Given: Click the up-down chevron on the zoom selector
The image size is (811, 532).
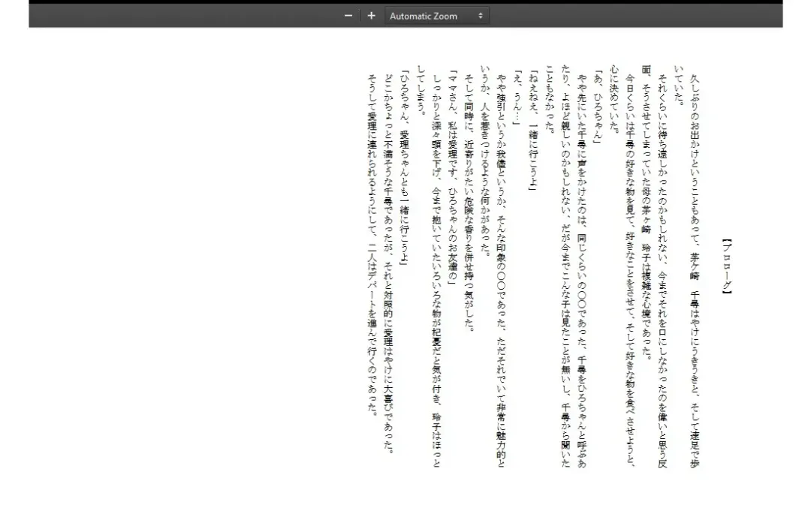Looking at the screenshot, I should (479, 15).
